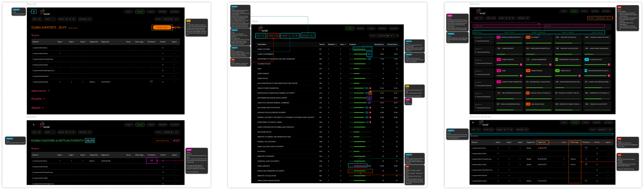Open Filters Round 4 dropdown on Dubai Culture screen
This screenshot has height=190, width=644.
[172, 132]
